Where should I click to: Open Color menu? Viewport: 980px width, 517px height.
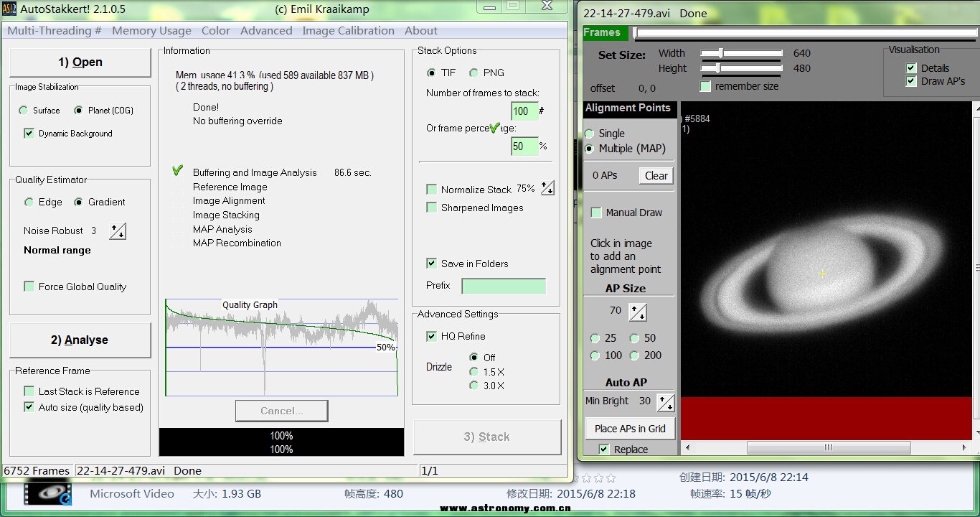[x=216, y=31]
